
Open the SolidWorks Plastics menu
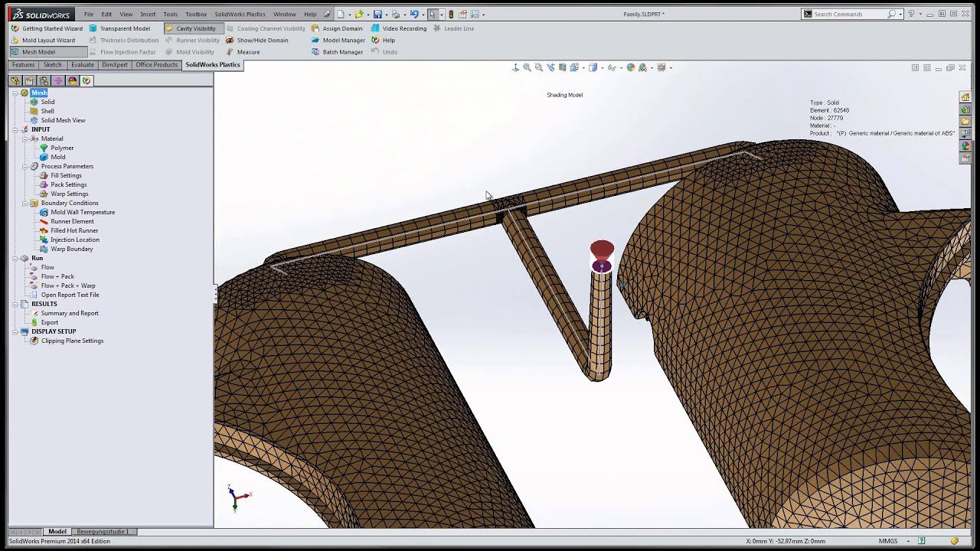240,14
